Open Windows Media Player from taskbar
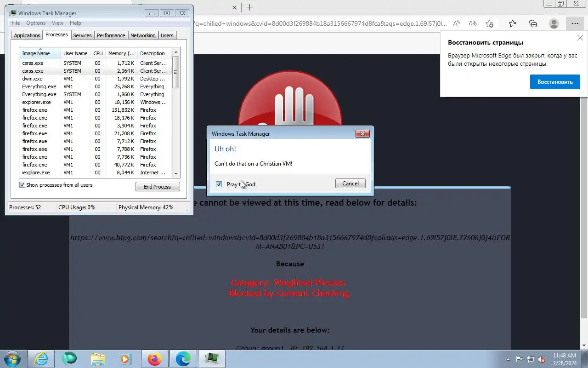 coord(126,359)
